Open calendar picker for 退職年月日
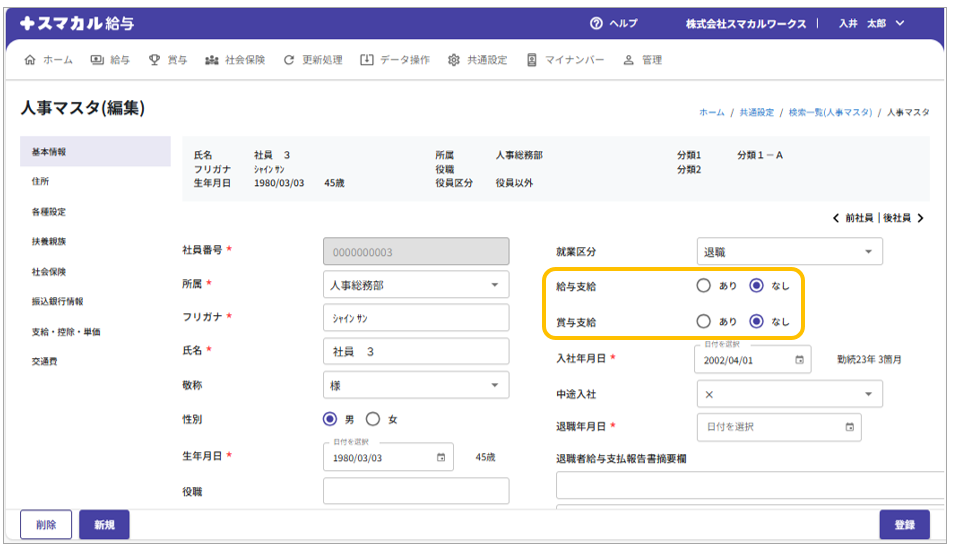Screen dimensions: 954x551 click(849, 427)
